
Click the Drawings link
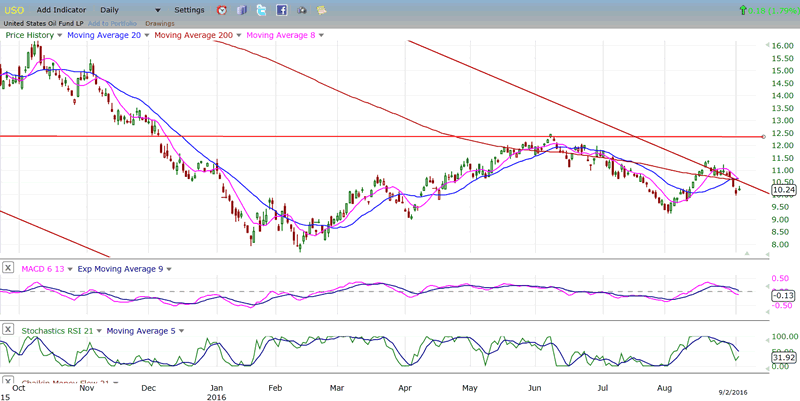point(159,22)
